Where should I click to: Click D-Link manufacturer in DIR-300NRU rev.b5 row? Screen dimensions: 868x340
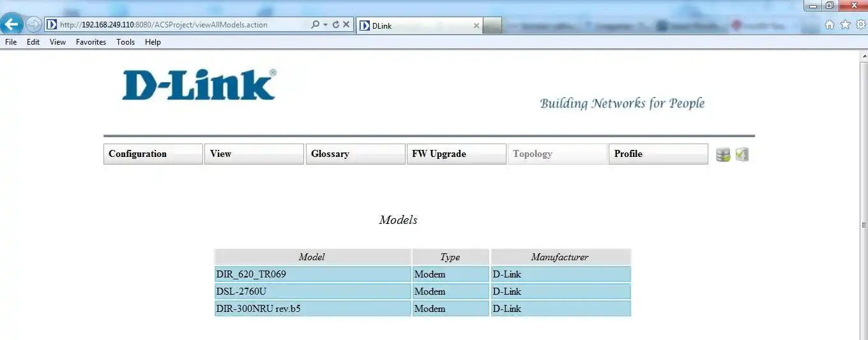coord(561,309)
